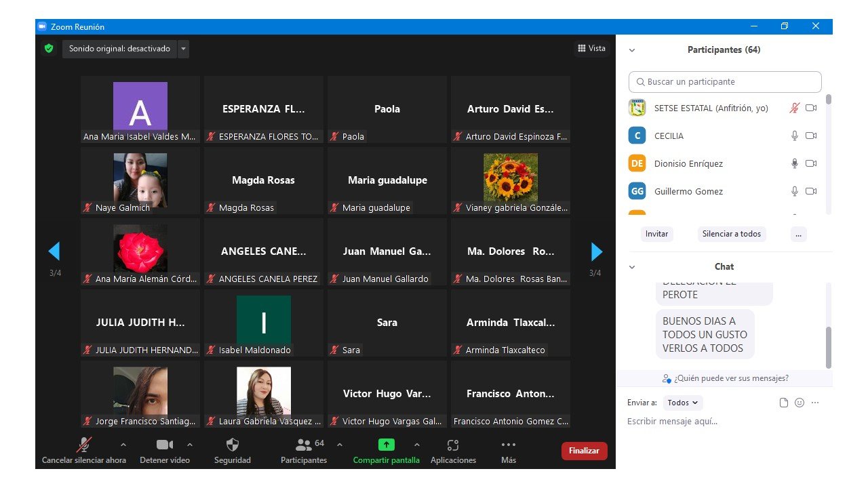The width and height of the screenshot is (868, 488).
Task: Expand audio options arrow beside microphone
Action: (123, 445)
